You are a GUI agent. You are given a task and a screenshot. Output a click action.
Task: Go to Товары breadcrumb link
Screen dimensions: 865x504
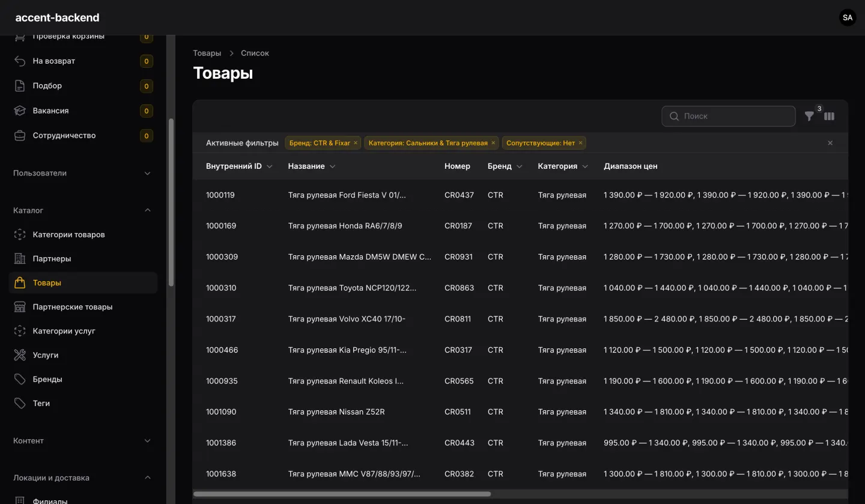click(x=207, y=53)
